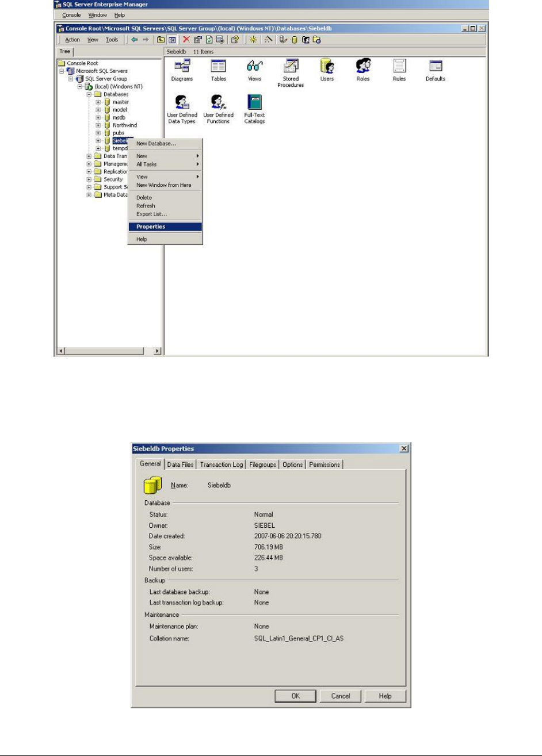Image resolution: width=542 pixels, height=756 pixels.
Task: Open the Help menu in the menu bar
Action: pyautogui.click(x=119, y=14)
